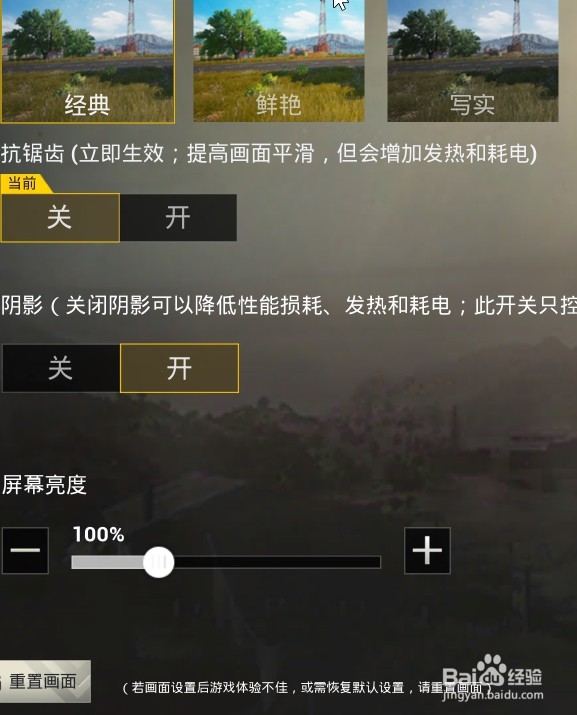The image size is (577, 715).
Task: Click the 屏幕亮度 brightness label
Action: (44, 485)
